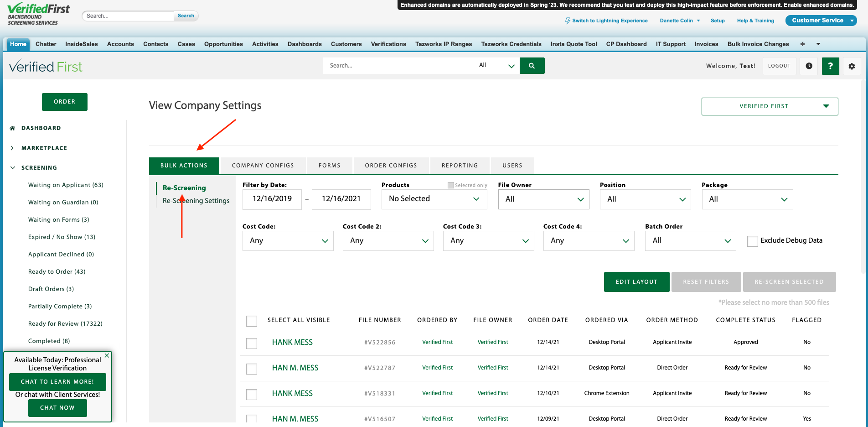Click the Salesforce Search button

(186, 16)
